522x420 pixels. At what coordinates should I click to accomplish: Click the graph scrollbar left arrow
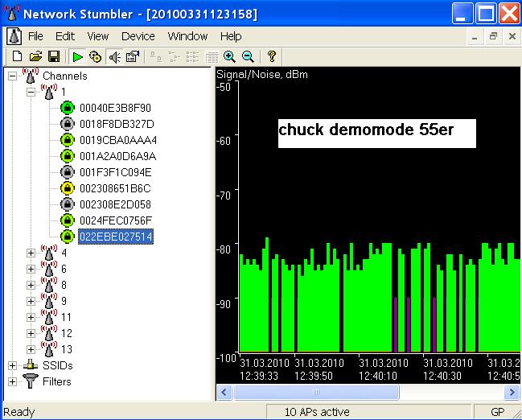(x=224, y=392)
